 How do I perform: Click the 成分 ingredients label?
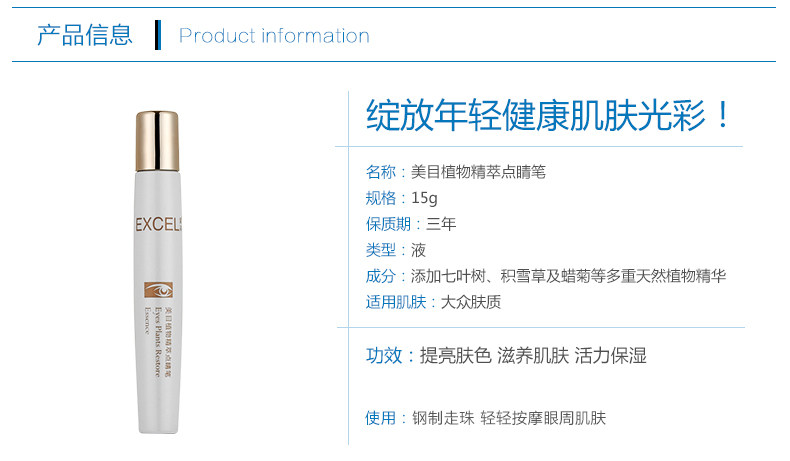[x=381, y=276]
